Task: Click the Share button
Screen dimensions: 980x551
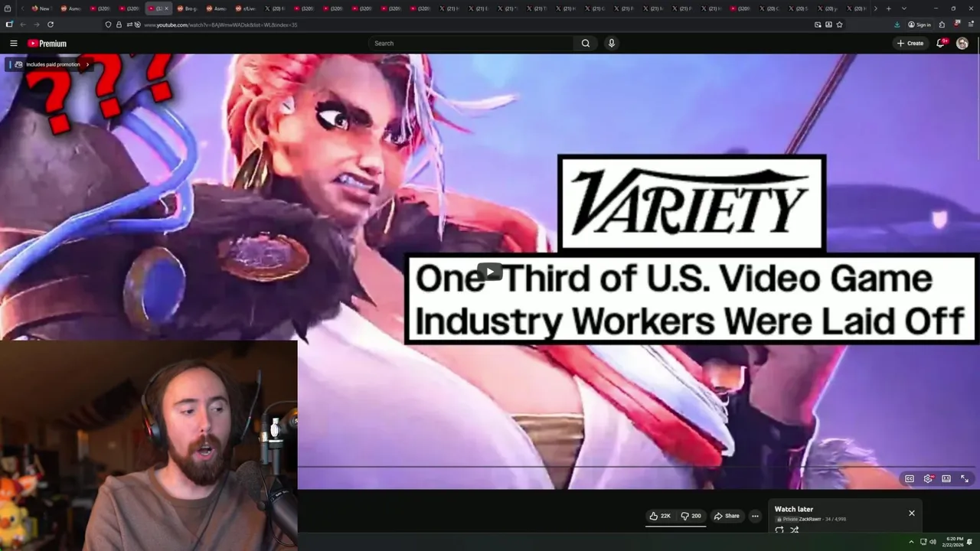Action: pos(727,516)
